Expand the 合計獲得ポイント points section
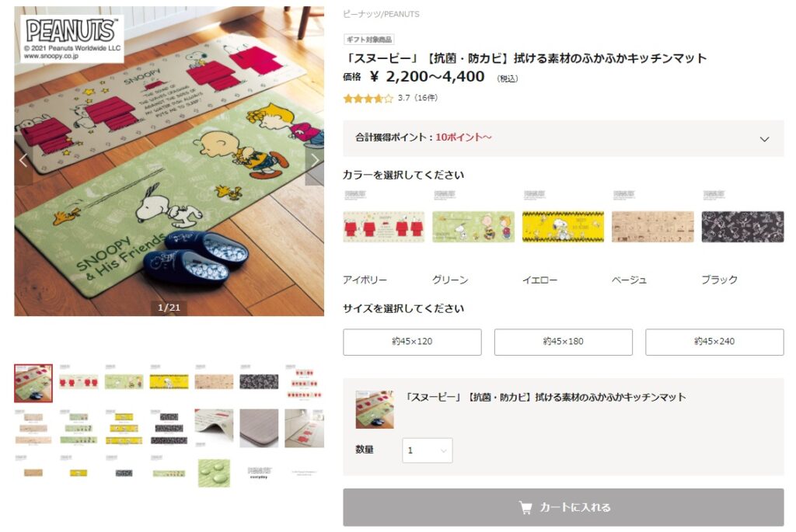The width and height of the screenshot is (796, 532). 564,138
